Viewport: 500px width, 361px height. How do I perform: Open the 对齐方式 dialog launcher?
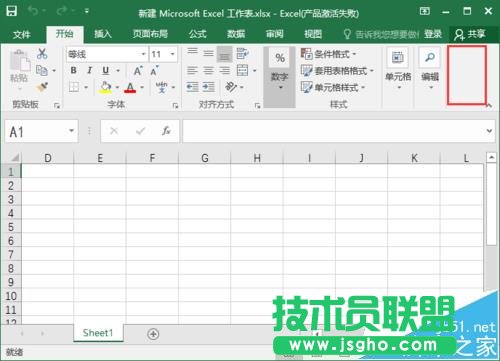257,106
